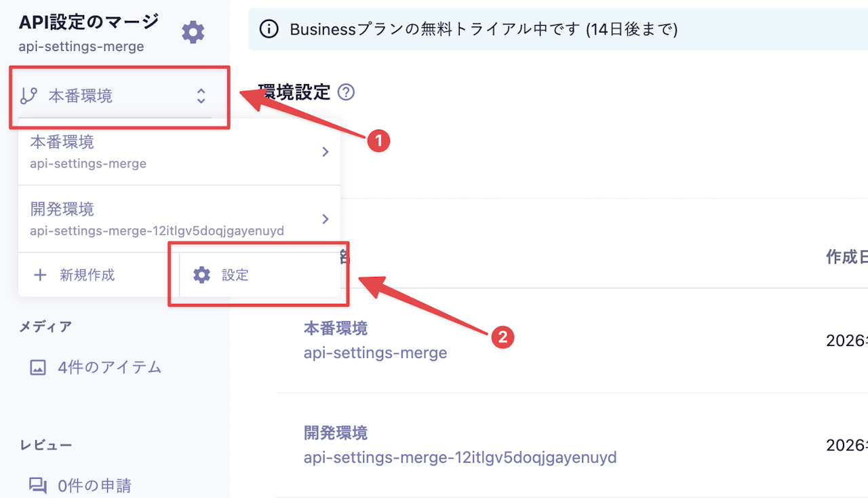The width and height of the screenshot is (868, 498).
Task: Expand chevron on 本番環境 dropdown row
Action: tap(325, 152)
